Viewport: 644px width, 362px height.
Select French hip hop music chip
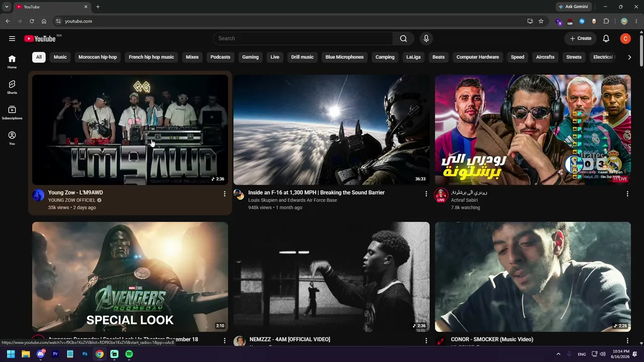(x=151, y=57)
